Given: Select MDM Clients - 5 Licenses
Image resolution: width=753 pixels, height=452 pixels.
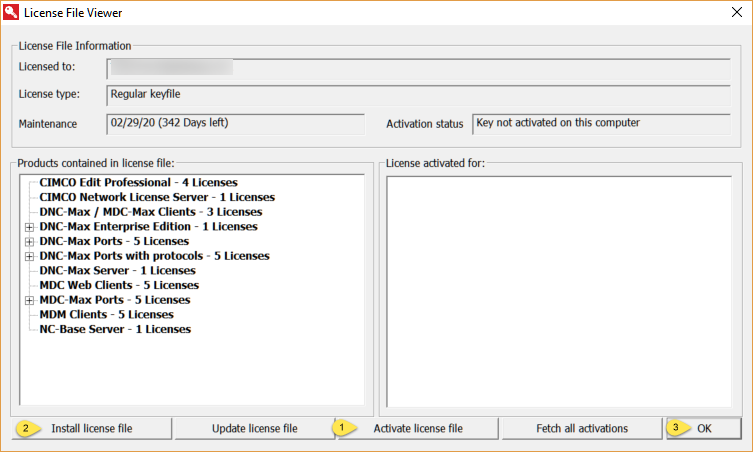Looking at the screenshot, I should click(x=107, y=315).
